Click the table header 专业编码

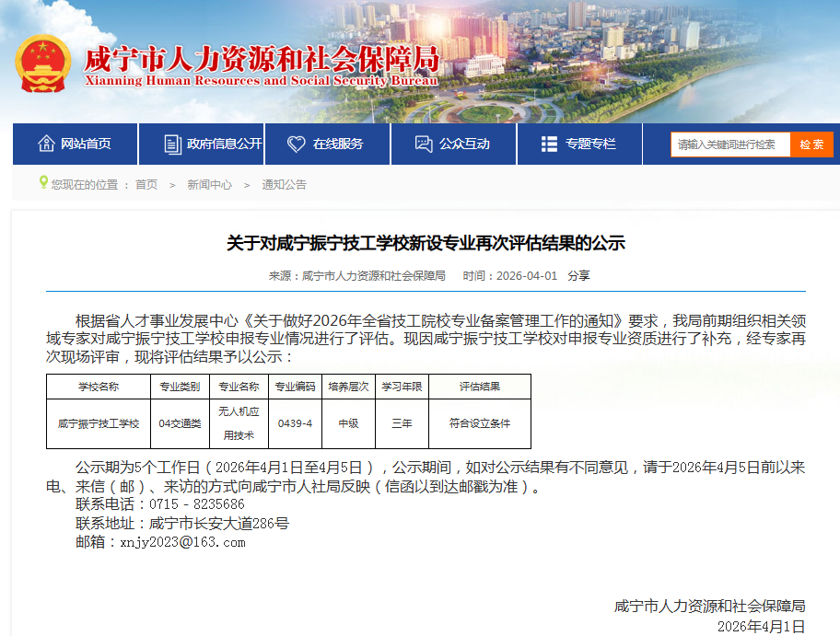coord(295,387)
